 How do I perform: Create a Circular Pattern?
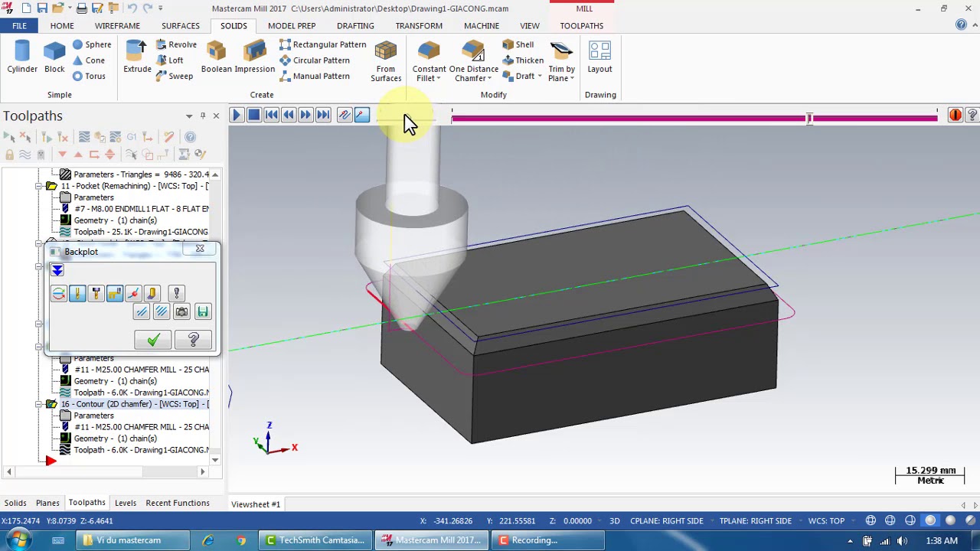click(x=315, y=60)
